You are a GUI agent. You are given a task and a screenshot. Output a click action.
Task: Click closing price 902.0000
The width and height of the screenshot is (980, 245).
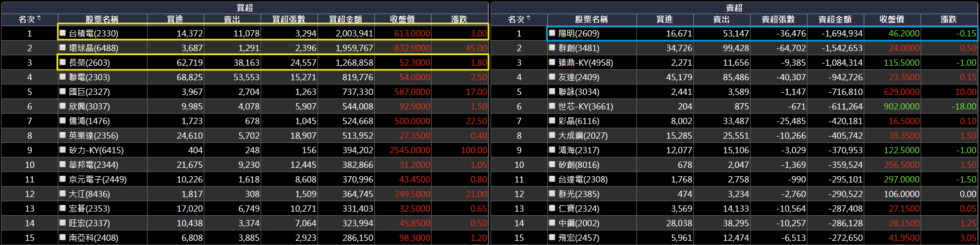click(901, 106)
